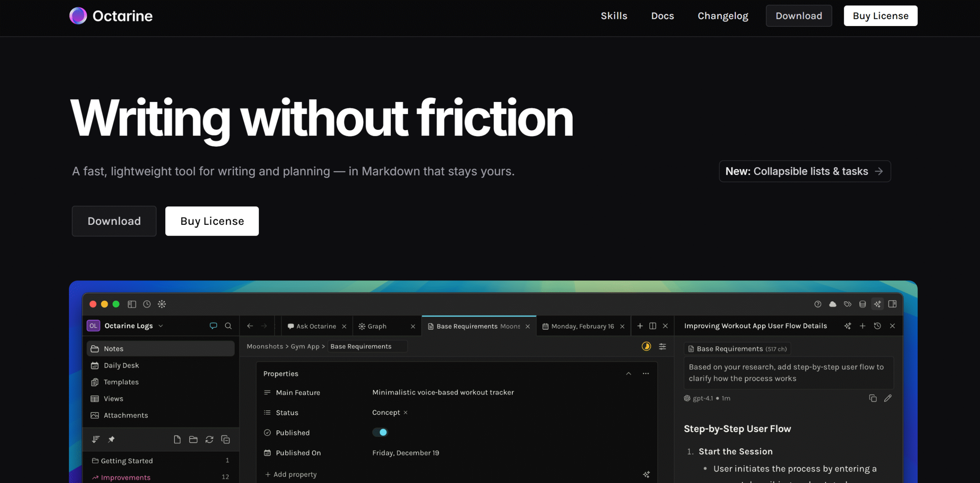Click the Download button in the site header
980x483 pixels.
click(x=799, y=16)
